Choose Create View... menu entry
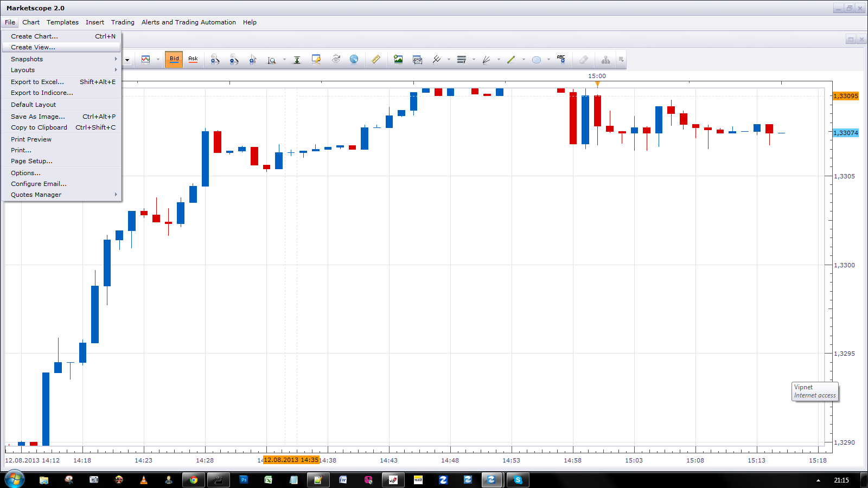The image size is (868, 488). (x=61, y=47)
